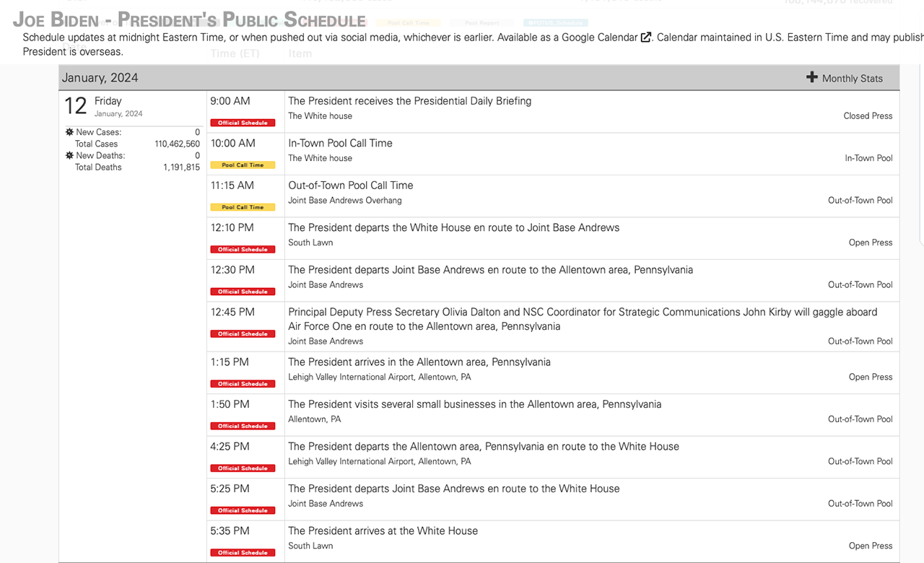Click the President arrives at White House entry
This screenshot has height=563, width=924.
pyautogui.click(x=383, y=531)
